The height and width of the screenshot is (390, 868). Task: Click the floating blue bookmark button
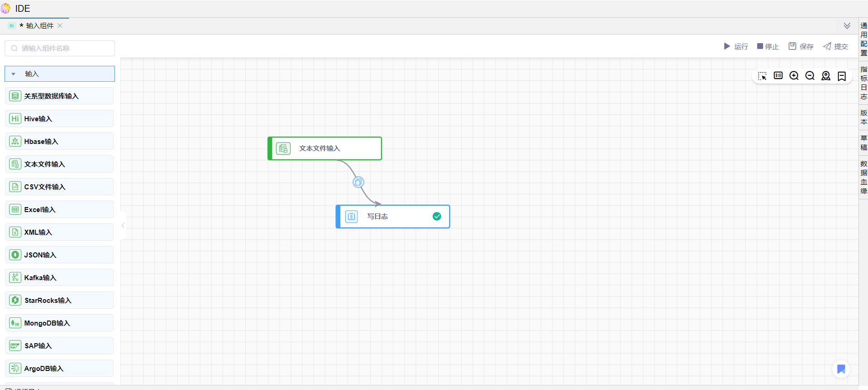pos(841,369)
